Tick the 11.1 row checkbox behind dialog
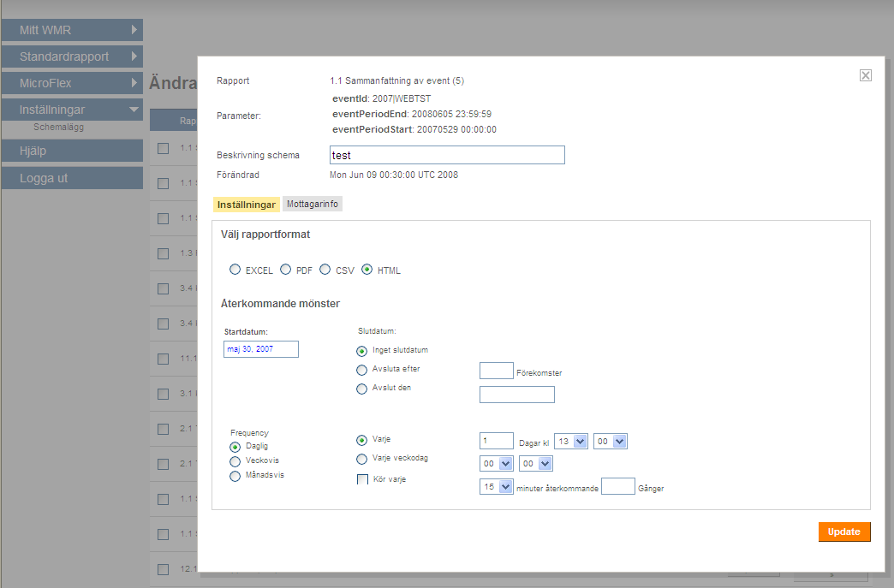894x588 pixels. click(x=163, y=359)
